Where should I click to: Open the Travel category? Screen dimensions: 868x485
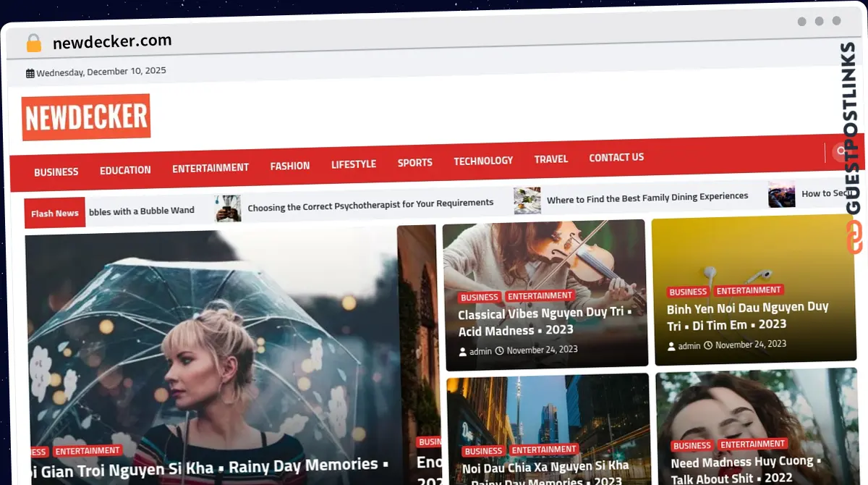(551, 159)
